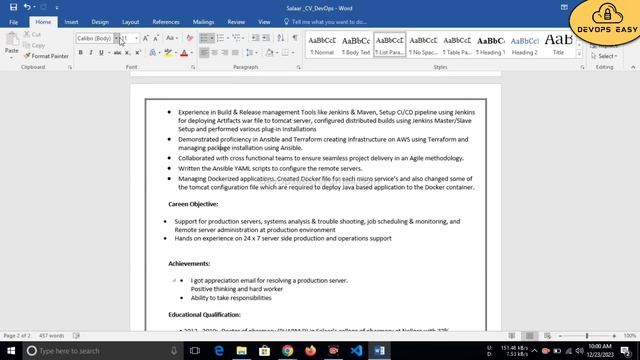Switch to the Layout tab

131,22
